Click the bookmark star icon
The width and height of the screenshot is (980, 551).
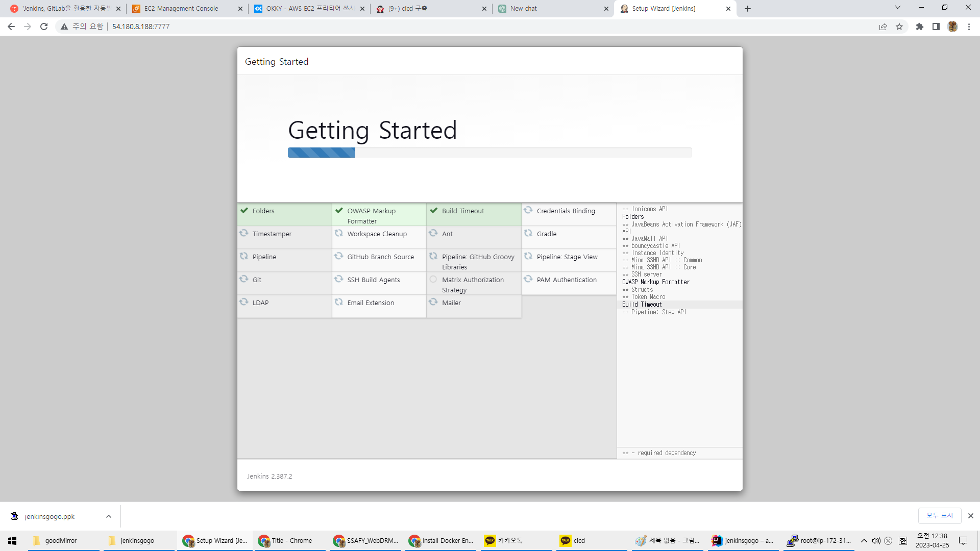[899, 27]
